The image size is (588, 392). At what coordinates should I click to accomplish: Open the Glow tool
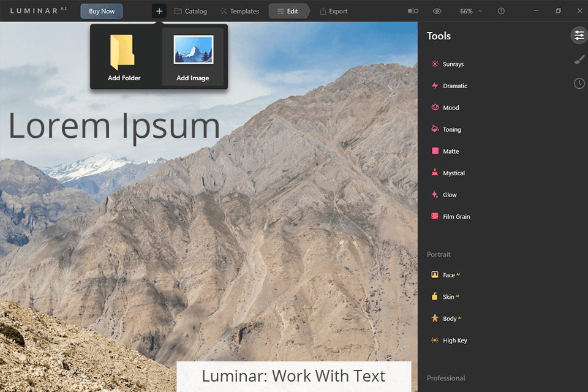[x=444, y=195]
